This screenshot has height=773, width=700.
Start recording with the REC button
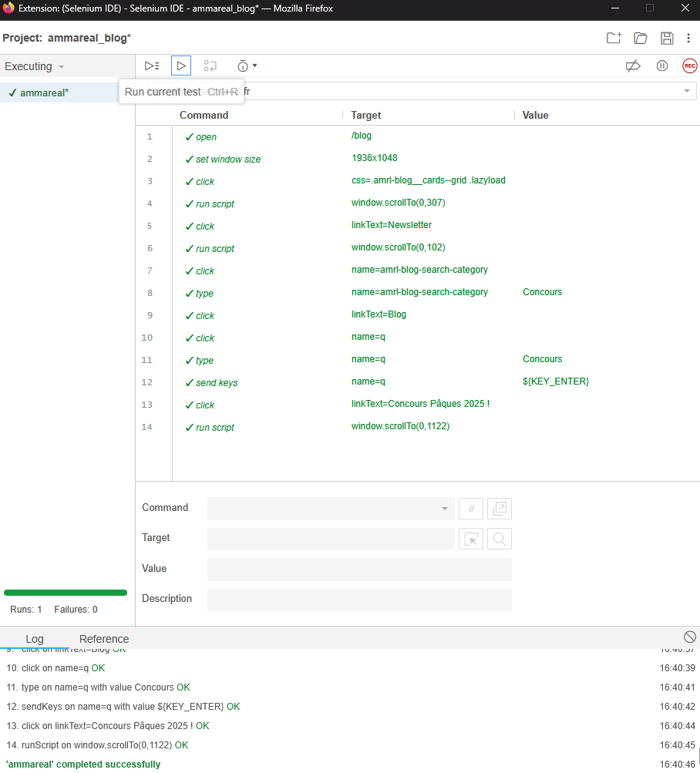[x=689, y=66]
